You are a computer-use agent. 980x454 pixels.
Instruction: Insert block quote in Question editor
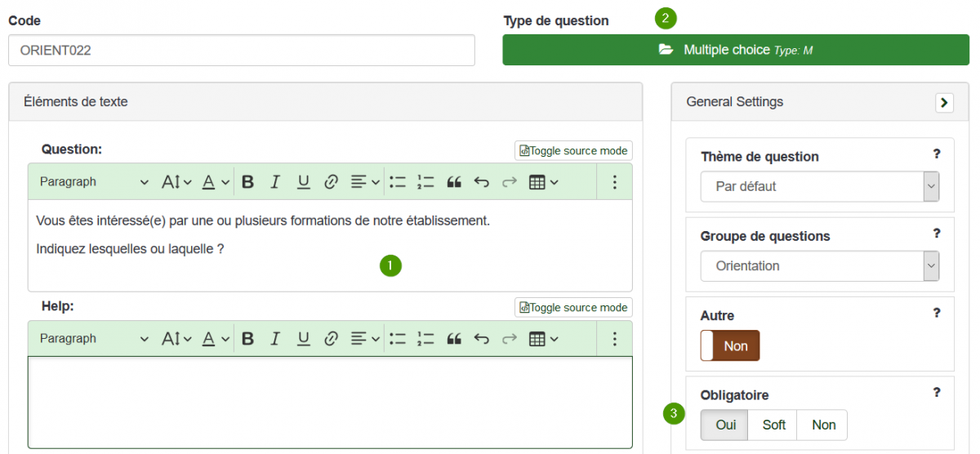click(x=455, y=182)
